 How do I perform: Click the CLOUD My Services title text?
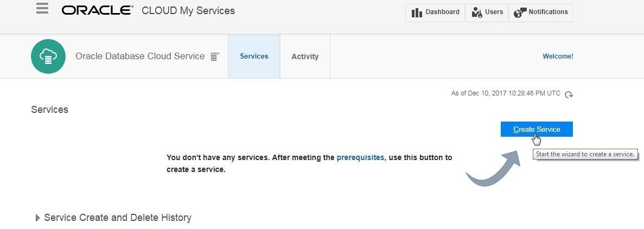tap(188, 11)
